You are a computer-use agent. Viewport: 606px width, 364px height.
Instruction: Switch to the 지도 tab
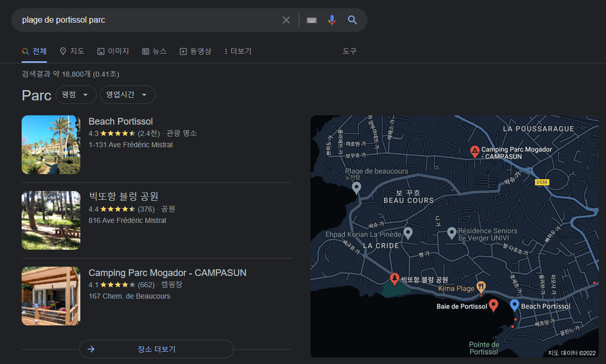pos(72,51)
